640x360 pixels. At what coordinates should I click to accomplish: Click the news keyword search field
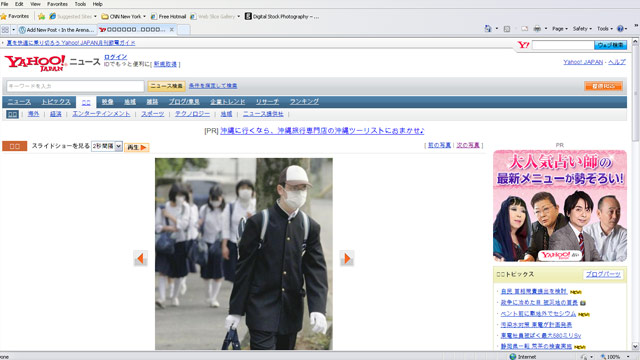coord(75,86)
